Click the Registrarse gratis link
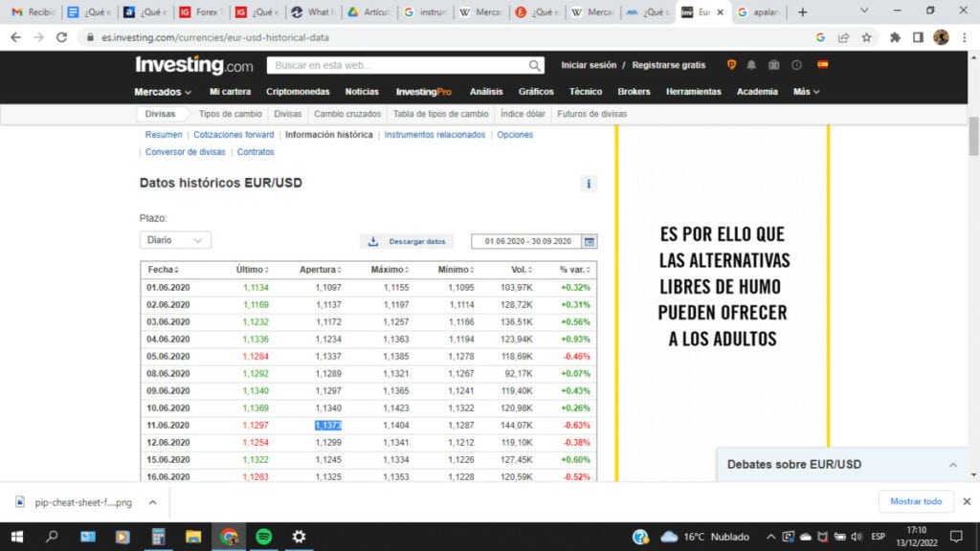The width and height of the screenshot is (980, 551). pyautogui.click(x=668, y=65)
